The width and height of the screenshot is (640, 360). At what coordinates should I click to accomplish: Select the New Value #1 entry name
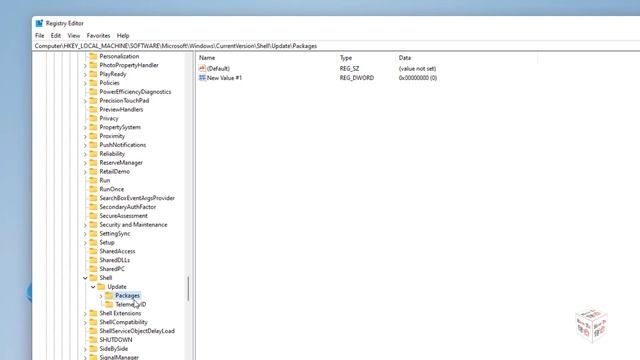[x=224, y=78]
